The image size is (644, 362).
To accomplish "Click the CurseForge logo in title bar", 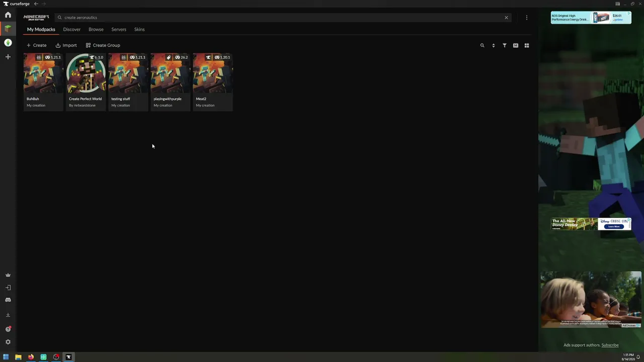I will pyautogui.click(x=17, y=4).
